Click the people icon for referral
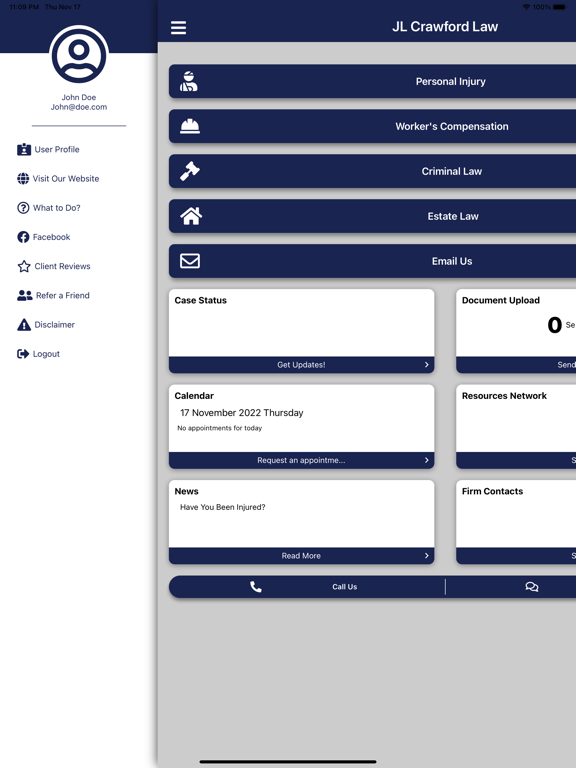Image resolution: width=576 pixels, height=768 pixels. 25,295
